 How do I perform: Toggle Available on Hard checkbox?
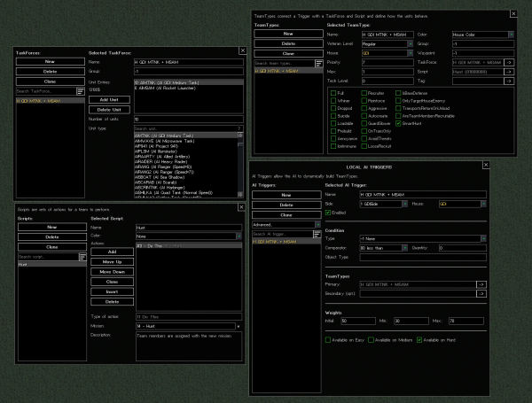419,339
